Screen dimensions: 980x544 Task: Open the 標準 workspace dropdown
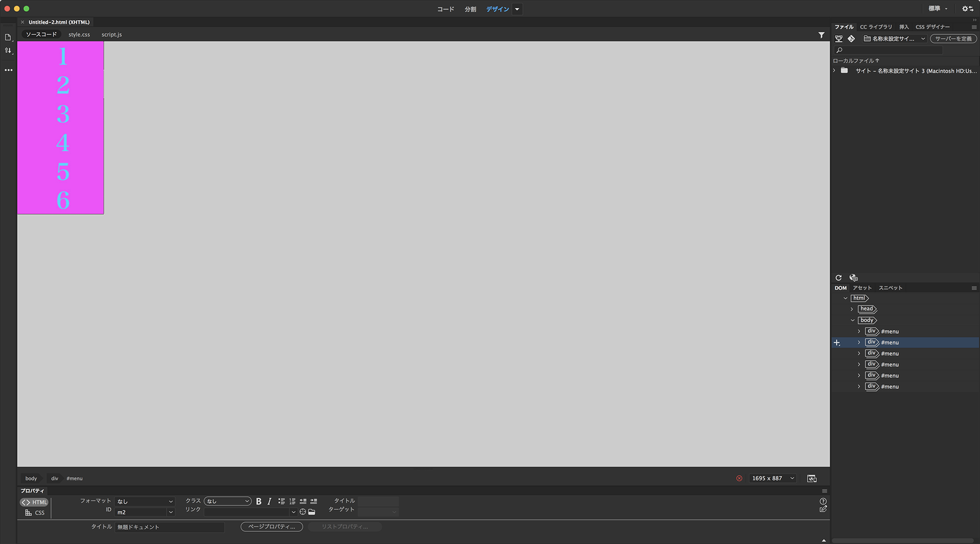tap(938, 9)
